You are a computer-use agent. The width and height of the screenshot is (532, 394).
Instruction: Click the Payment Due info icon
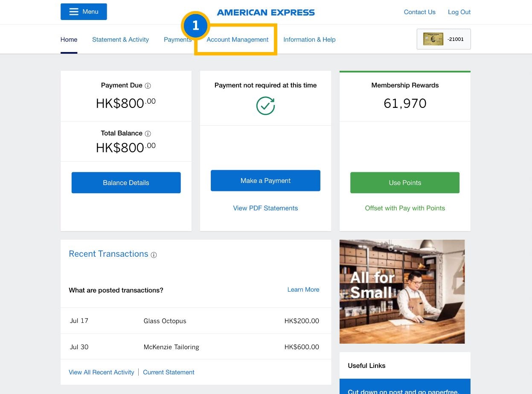148,86
